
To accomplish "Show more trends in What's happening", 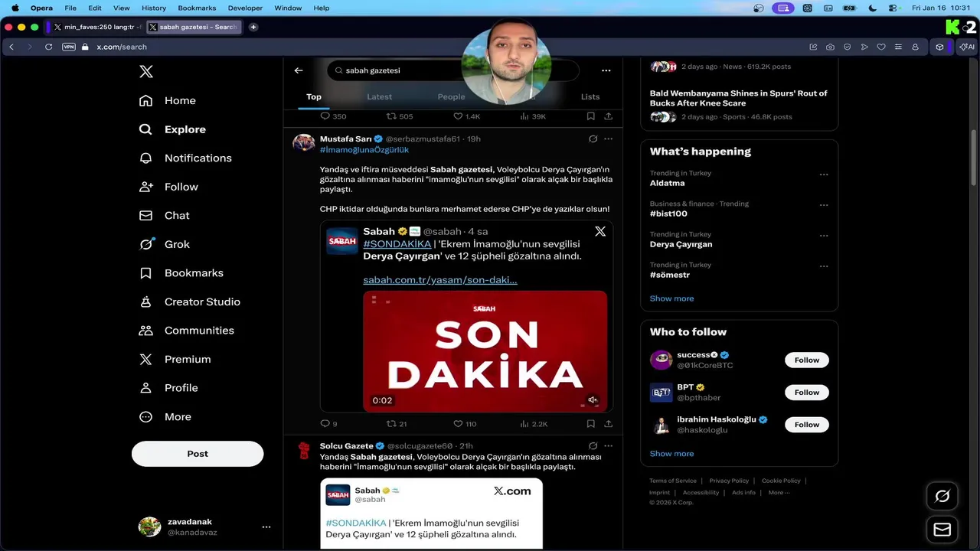I will pos(671,298).
